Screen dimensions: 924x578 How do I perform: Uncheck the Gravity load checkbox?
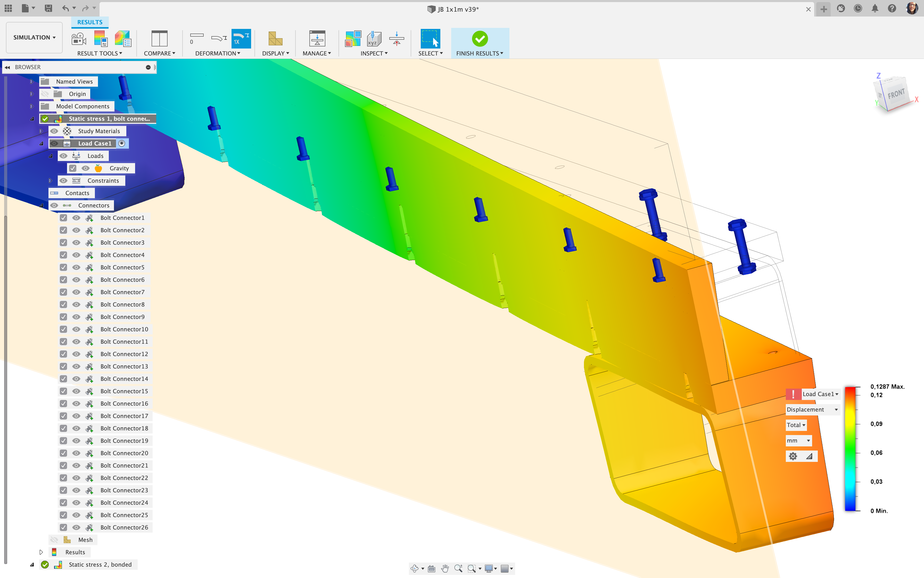pyautogui.click(x=72, y=168)
